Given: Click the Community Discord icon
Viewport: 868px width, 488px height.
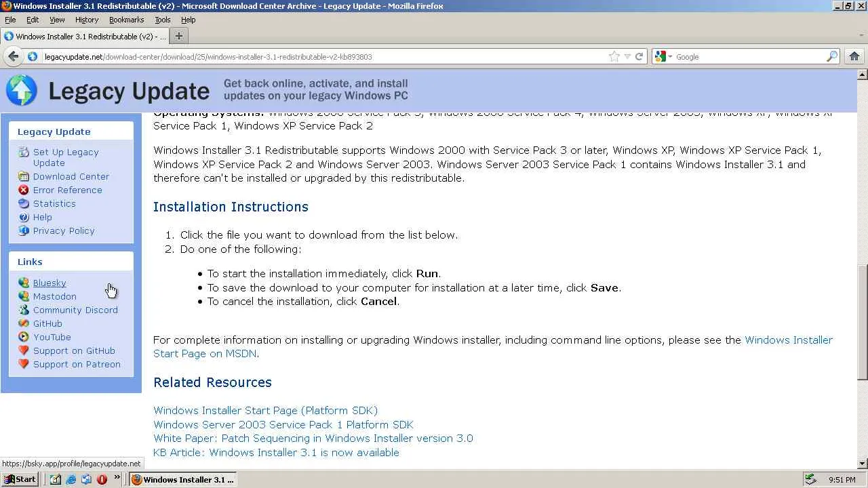Looking at the screenshot, I should tap(24, 310).
